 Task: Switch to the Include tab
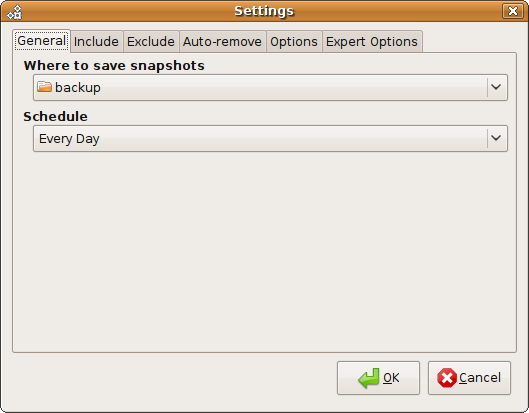point(96,42)
